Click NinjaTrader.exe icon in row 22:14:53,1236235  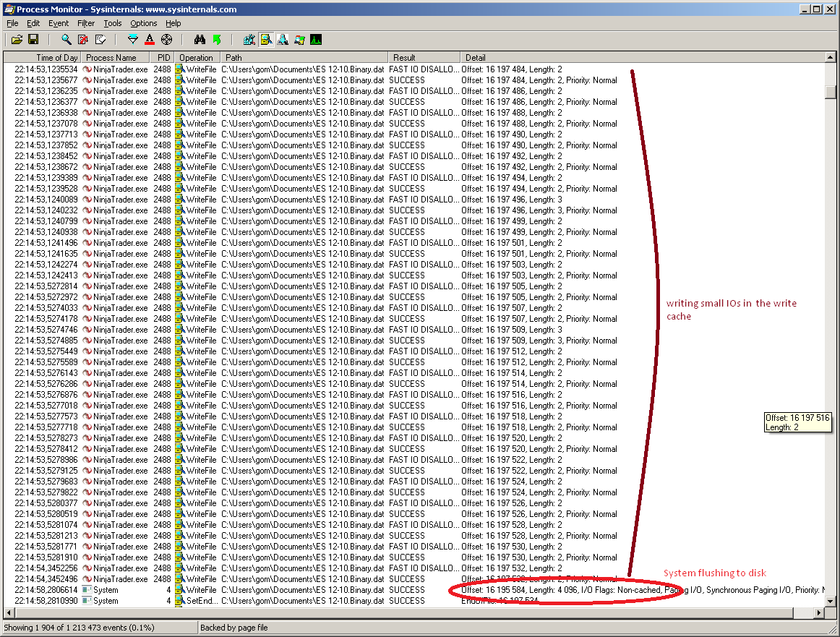coord(87,91)
